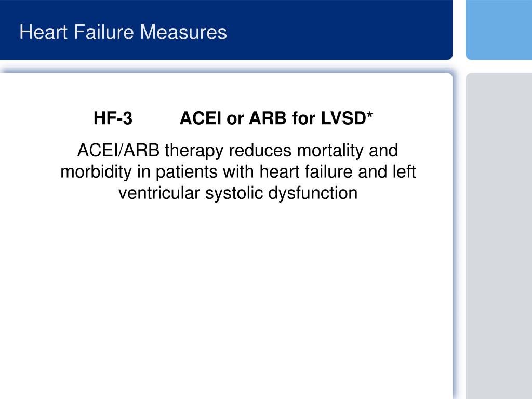Click the 'ACEI or ARB for LVSD*' heading
Screen dimensions: 532x399
click(x=276, y=118)
